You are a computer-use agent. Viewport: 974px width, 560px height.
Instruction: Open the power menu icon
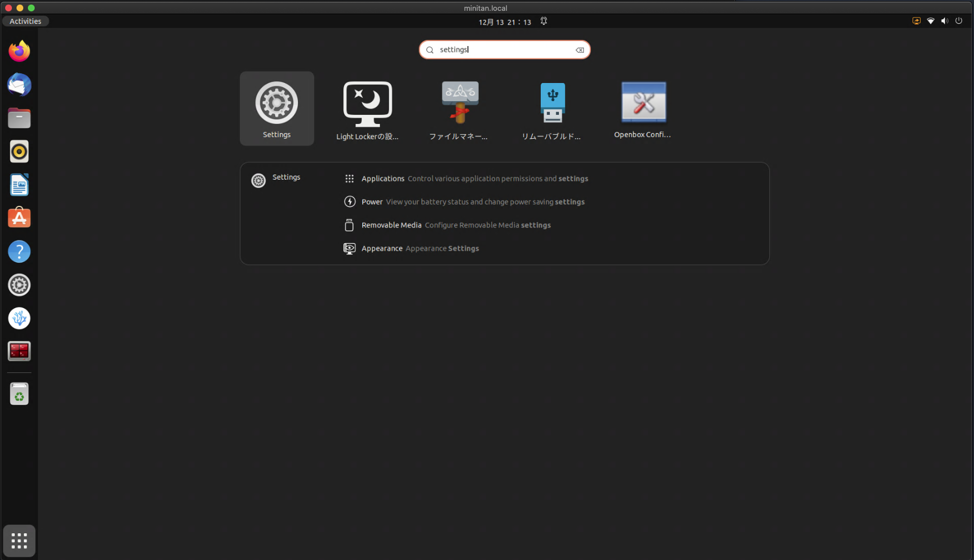(959, 21)
